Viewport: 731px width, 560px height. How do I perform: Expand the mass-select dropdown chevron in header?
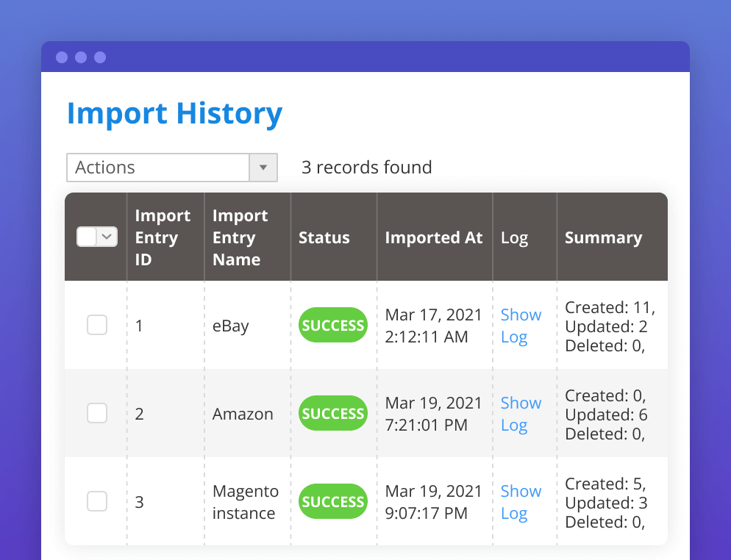point(106,237)
